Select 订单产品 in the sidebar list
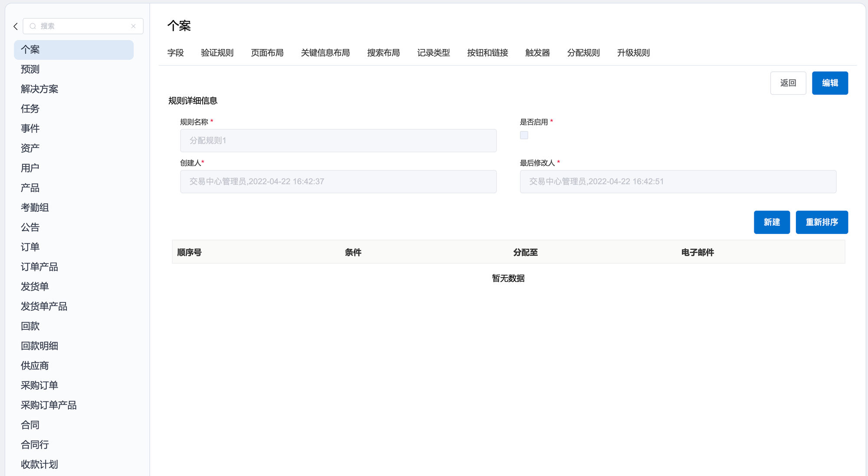 click(39, 267)
